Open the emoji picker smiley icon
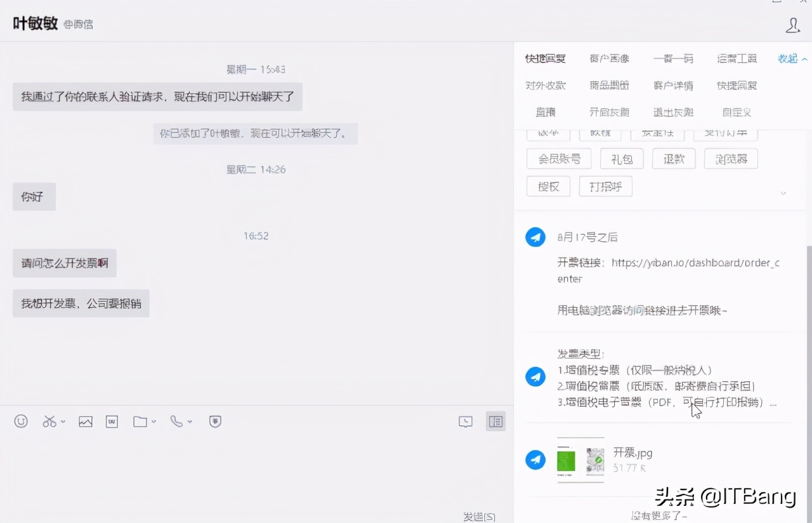 pyautogui.click(x=21, y=421)
